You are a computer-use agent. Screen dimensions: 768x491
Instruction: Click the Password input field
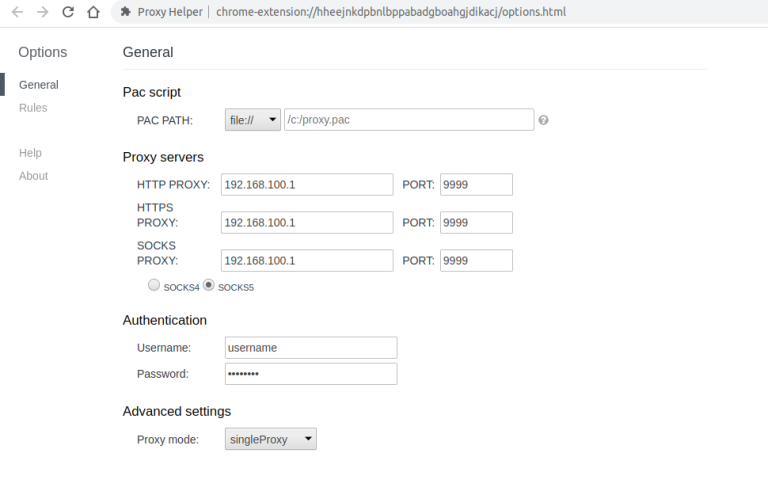[311, 374]
